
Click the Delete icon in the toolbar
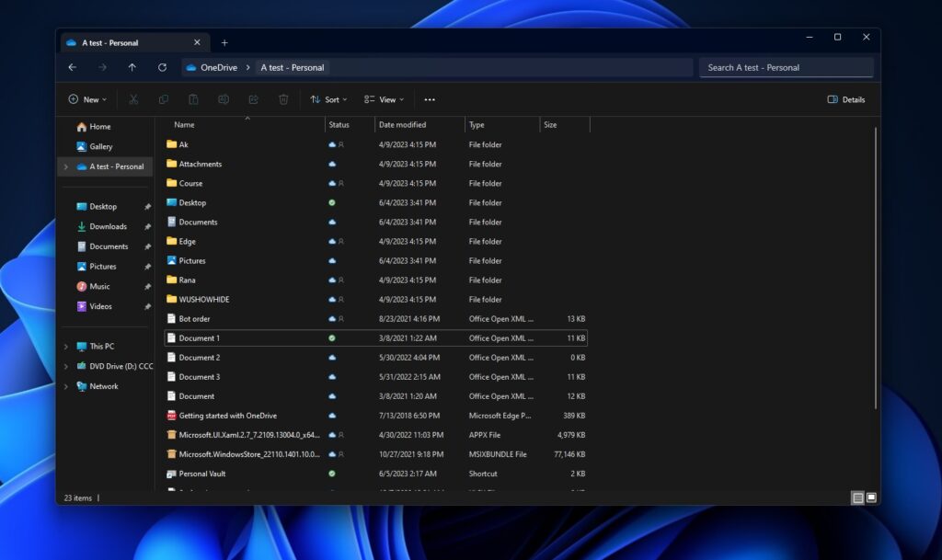point(283,99)
